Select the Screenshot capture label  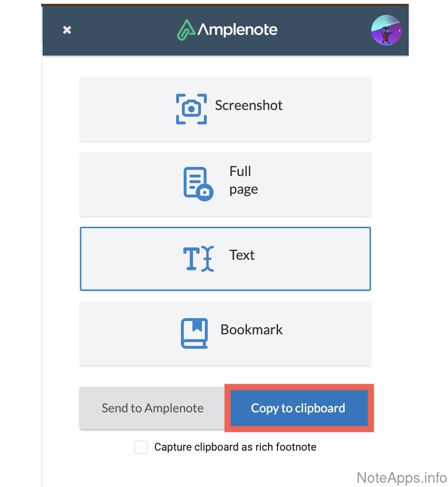click(x=248, y=105)
